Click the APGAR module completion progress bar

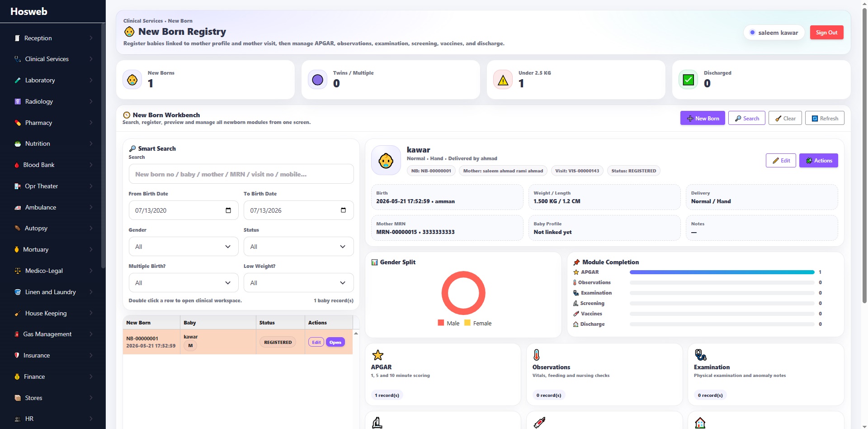click(722, 272)
